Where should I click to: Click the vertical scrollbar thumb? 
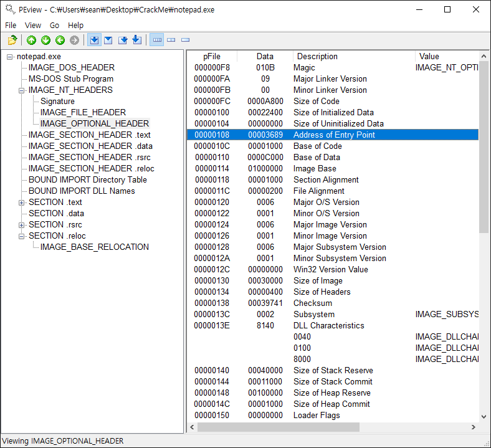pyautogui.click(x=484, y=147)
